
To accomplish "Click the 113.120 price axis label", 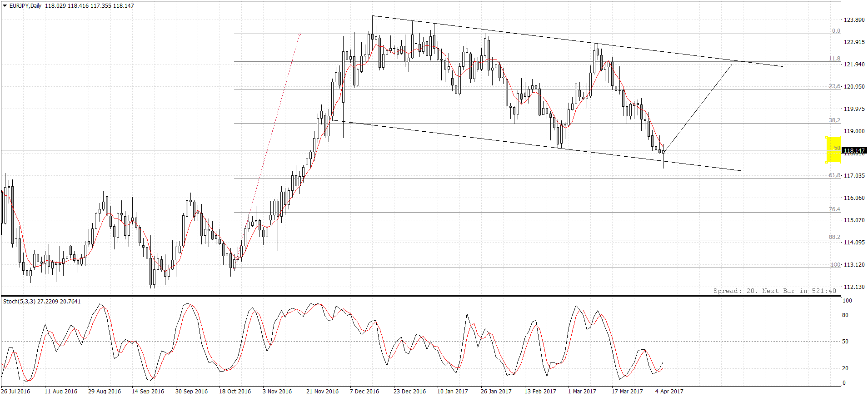I will pos(854,265).
